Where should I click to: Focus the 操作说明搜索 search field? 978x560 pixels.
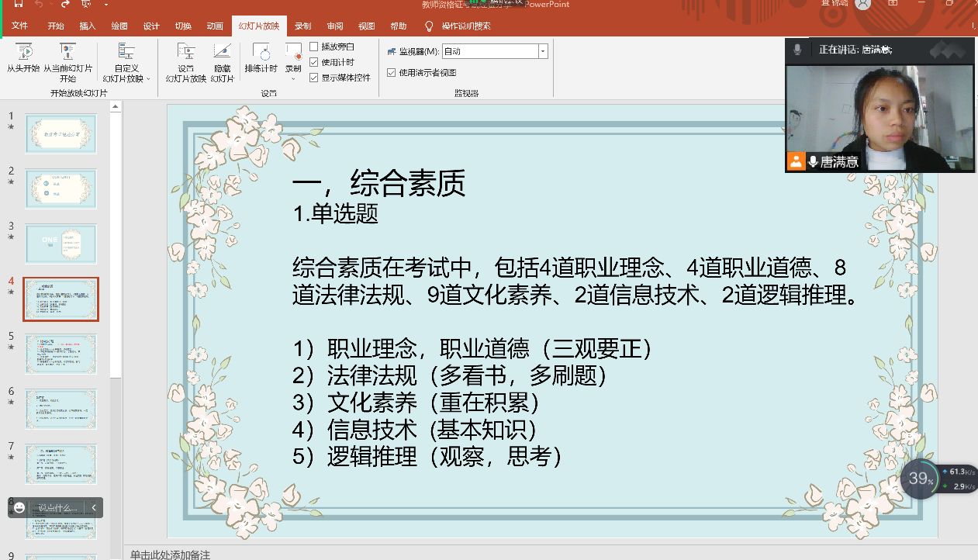pyautogui.click(x=466, y=26)
